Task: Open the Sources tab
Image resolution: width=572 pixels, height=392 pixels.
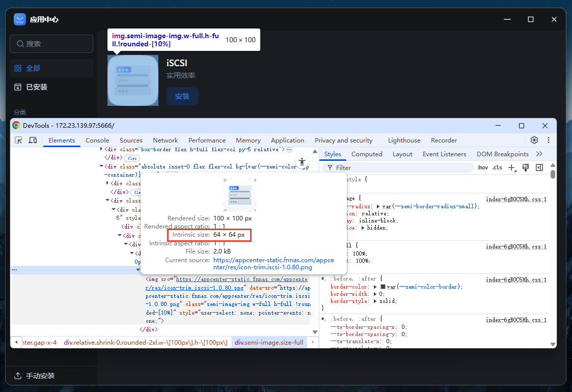Action: click(131, 141)
